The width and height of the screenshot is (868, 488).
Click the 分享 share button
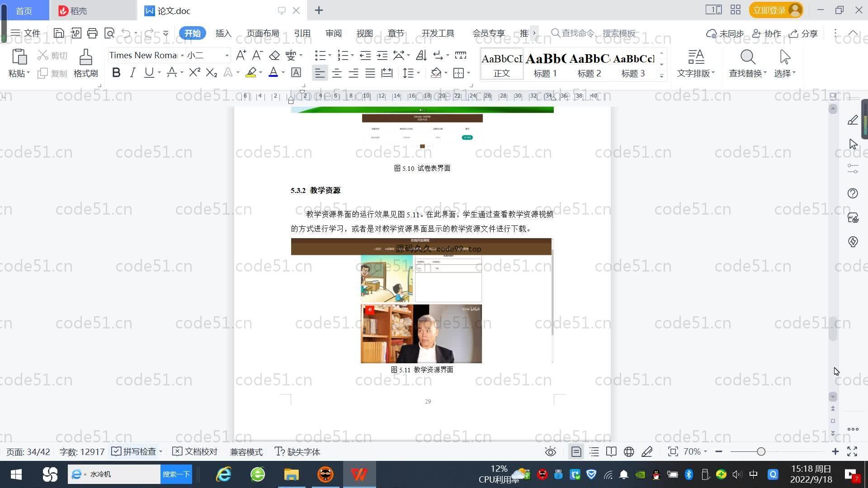(x=803, y=33)
